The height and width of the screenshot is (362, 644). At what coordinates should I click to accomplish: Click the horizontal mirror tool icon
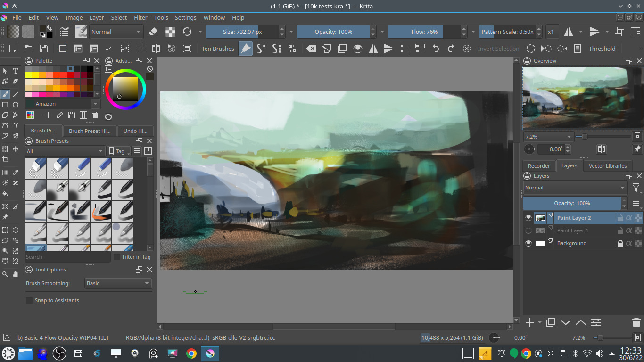pyautogui.click(x=569, y=32)
